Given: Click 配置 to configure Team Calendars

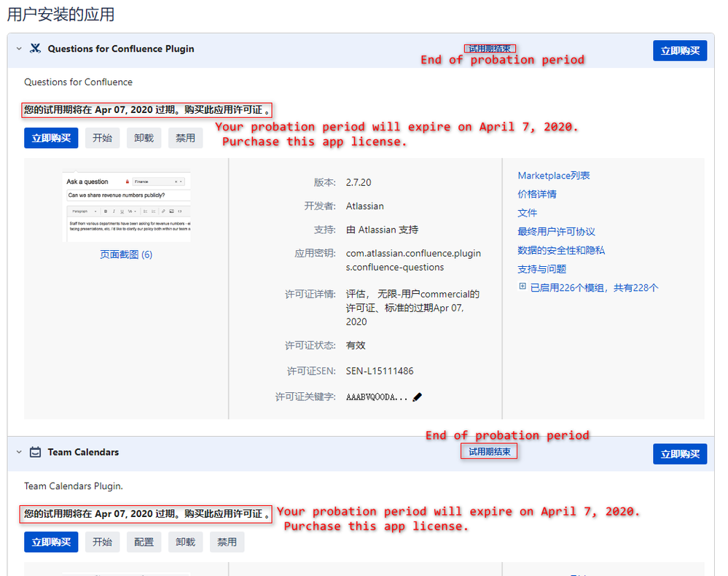Looking at the screenshot, I should [144, 542].
